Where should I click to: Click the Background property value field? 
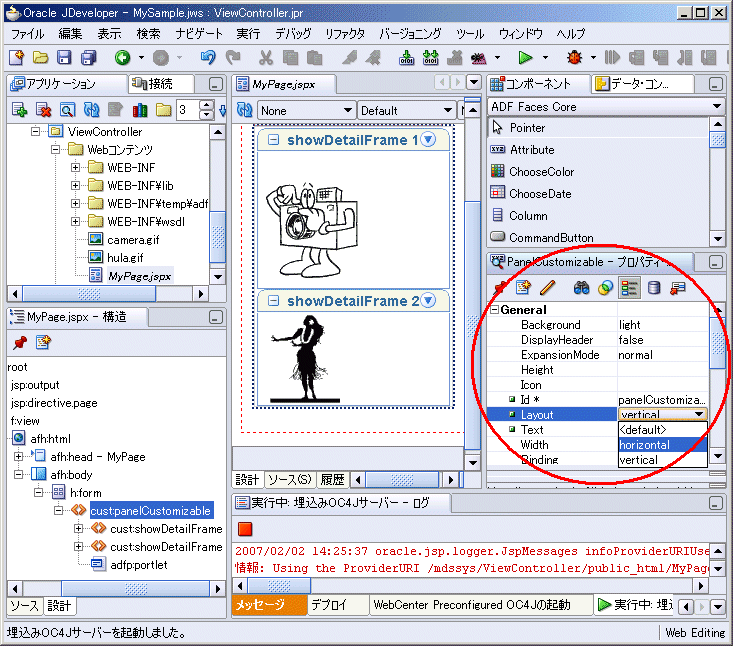pyautogui.click(x=662, y=325)
